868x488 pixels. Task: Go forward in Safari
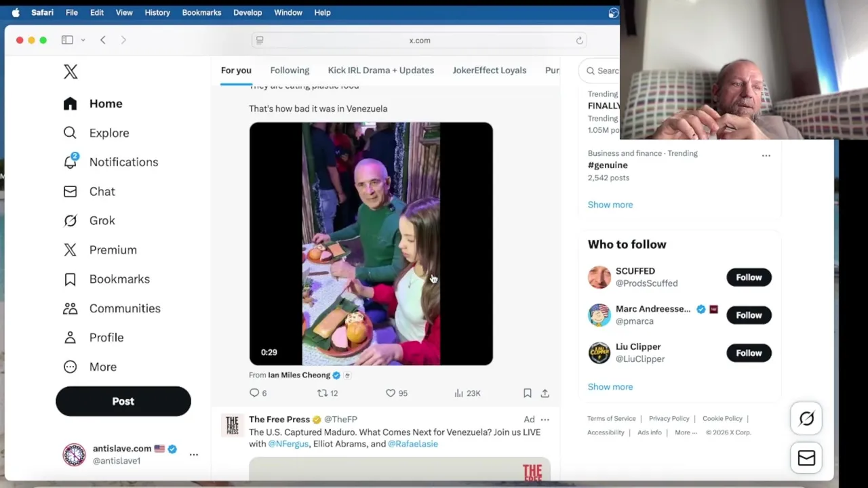(x=123, y=40)
